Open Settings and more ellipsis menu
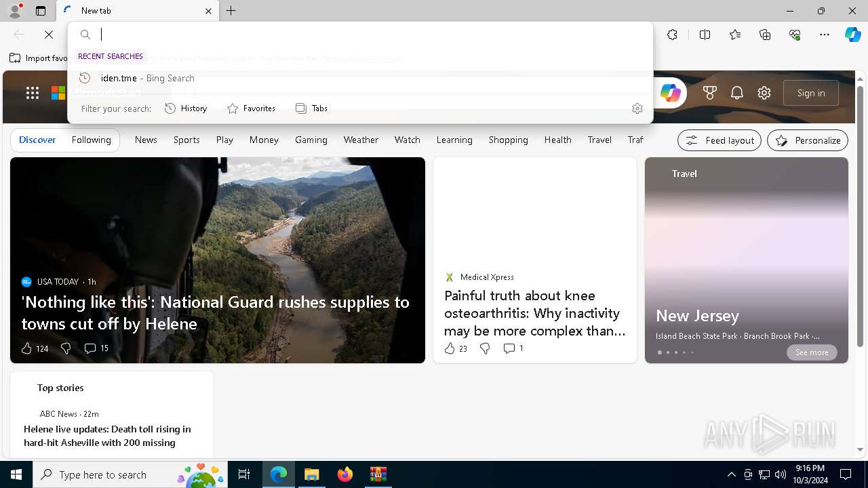The width and height of the screenshot is (868, 488). (x=825, y=35)
